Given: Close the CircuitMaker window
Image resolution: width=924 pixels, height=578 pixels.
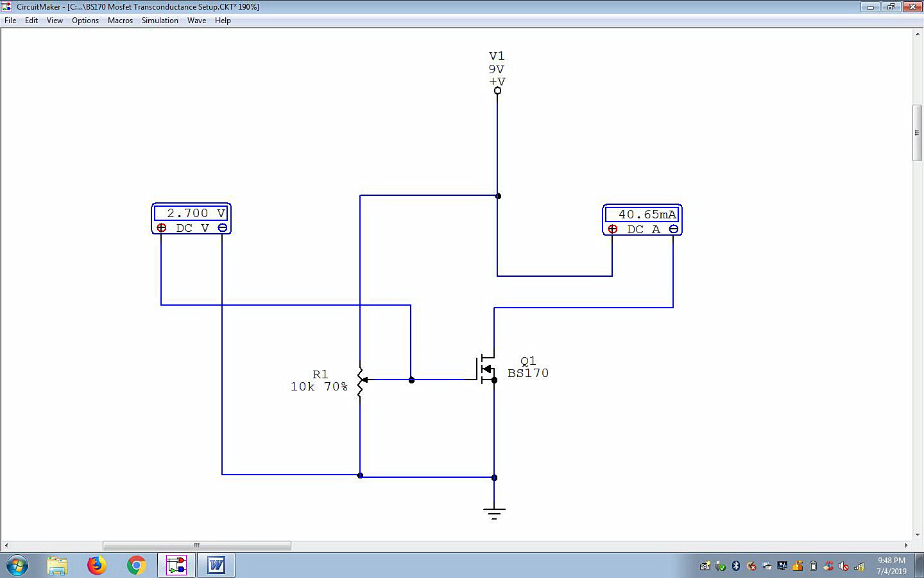Looking at the screenshot, I should coord(912,7).
